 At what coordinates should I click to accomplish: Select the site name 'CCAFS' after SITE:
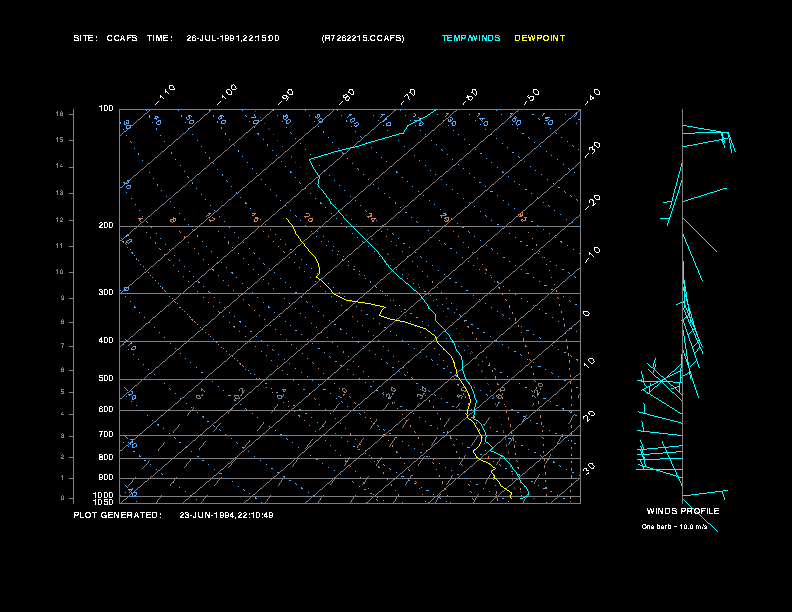[122, 38]
